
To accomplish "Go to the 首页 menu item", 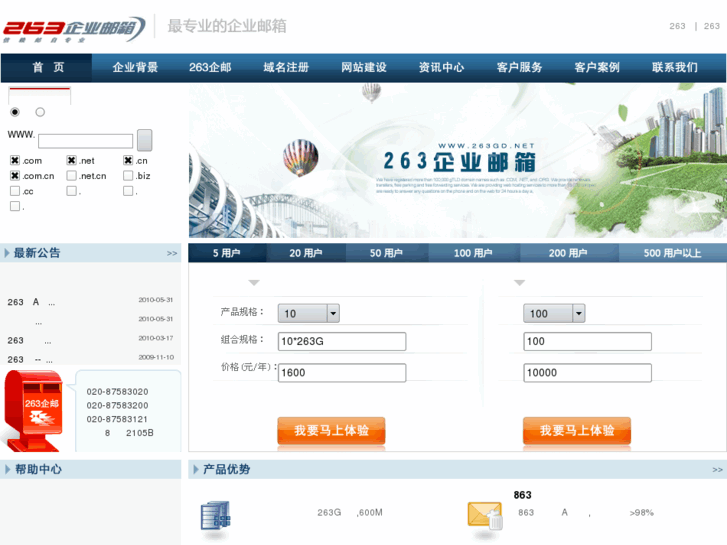I will pyautogui.click(x=48, y=68).
